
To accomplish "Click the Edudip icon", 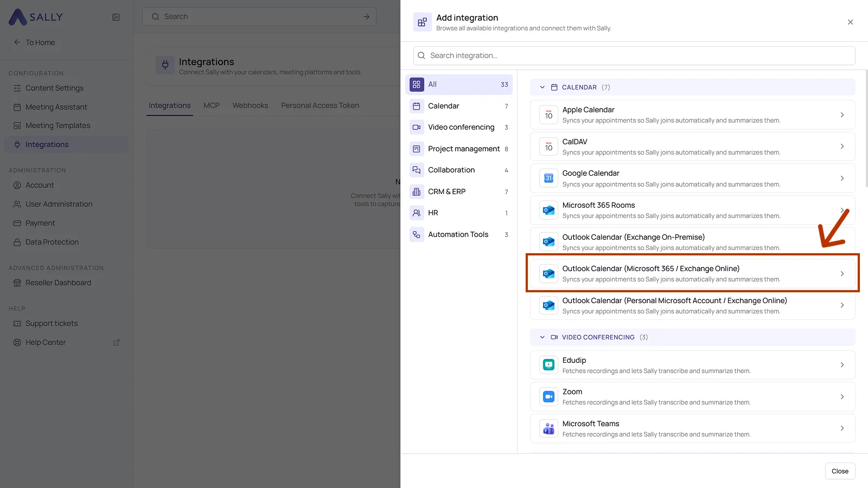I will click(x=548, y=365).
